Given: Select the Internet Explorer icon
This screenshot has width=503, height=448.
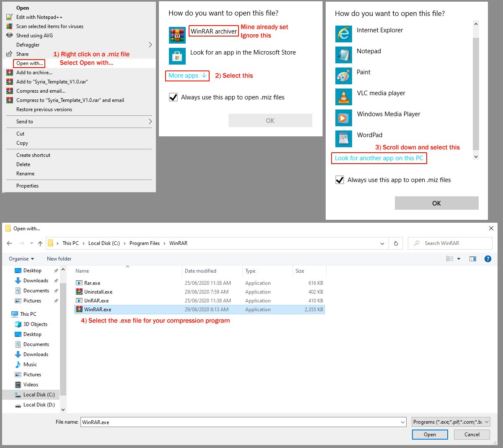Looking at the screenshot, I should pos(344,34).
